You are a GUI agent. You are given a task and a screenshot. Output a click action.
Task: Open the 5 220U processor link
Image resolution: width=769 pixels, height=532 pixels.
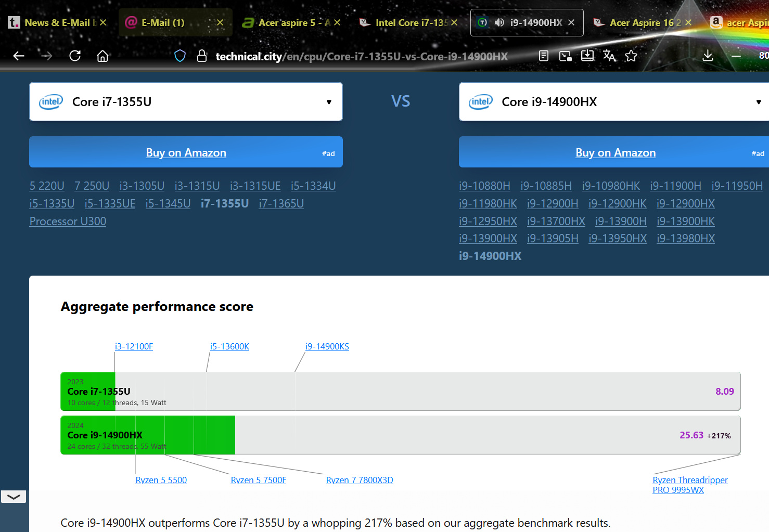[x=47, y=186]
